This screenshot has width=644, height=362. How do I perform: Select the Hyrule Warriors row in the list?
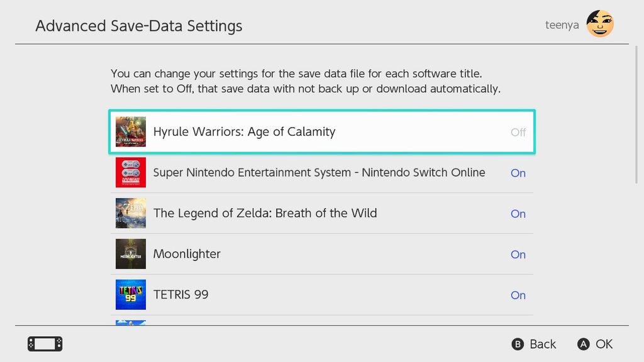322,131
